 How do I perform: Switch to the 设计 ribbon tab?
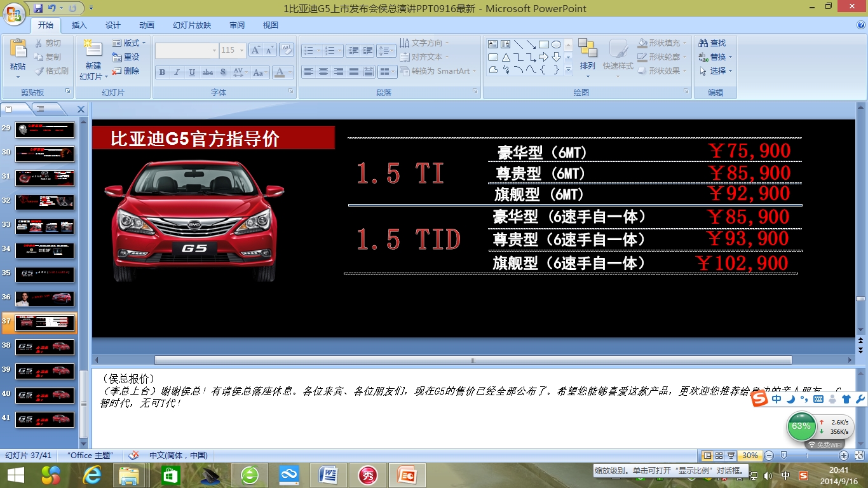point(113,25)
